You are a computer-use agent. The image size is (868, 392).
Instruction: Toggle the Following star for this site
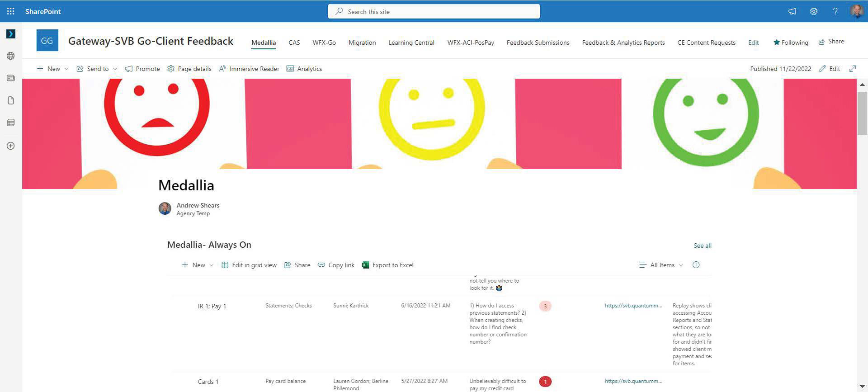(x=791, y=43)
